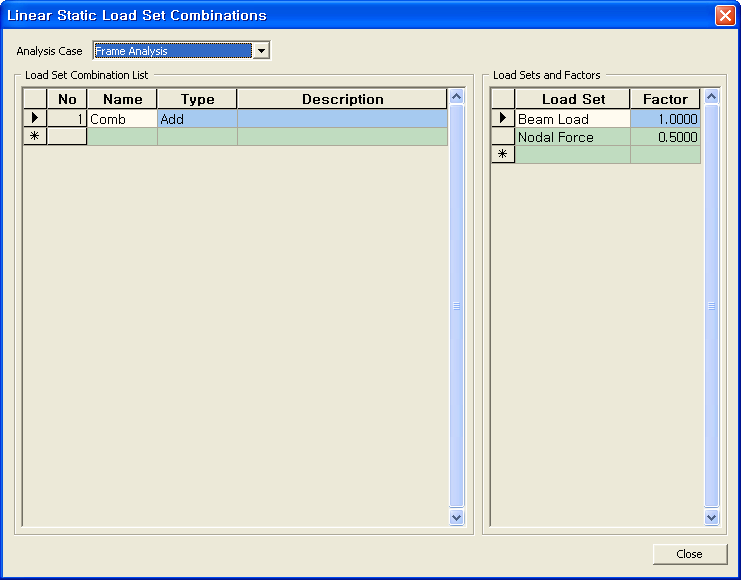The width and height of the screenshot is (741, 580).
Task: Click the Load Sets table scrollbar thumb
Action: tap(711, 306)
